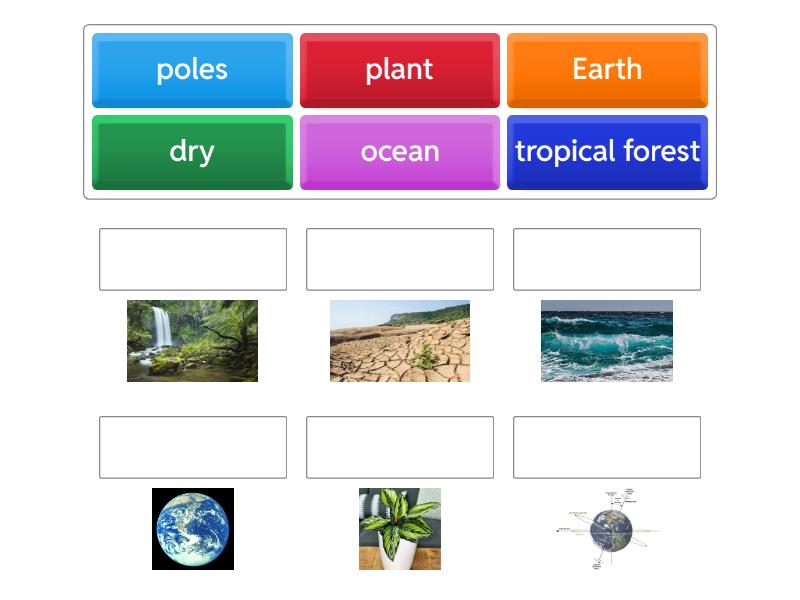Select the red "plant" word tile

(x=400, y=70)
